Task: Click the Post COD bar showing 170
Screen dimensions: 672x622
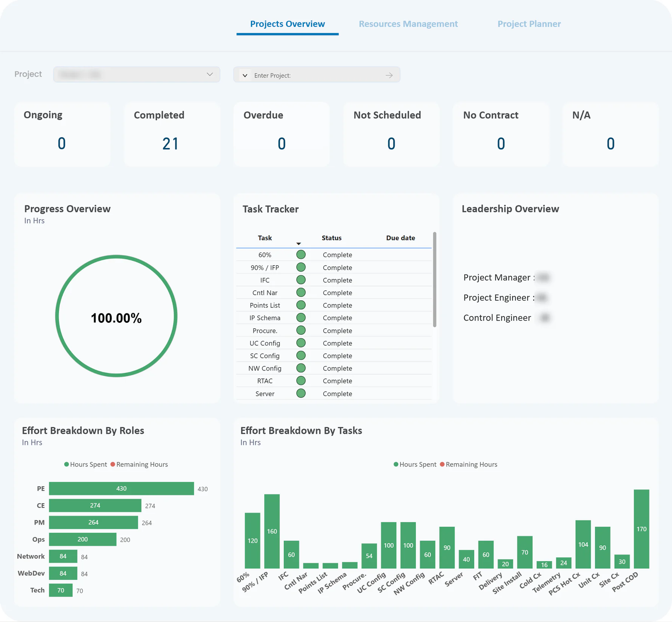Action: 641,529
